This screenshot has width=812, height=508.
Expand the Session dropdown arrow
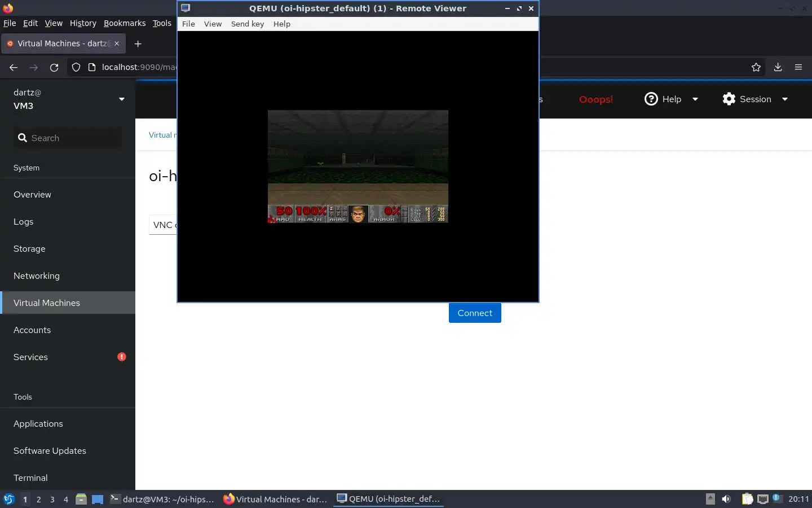(784, 99)
